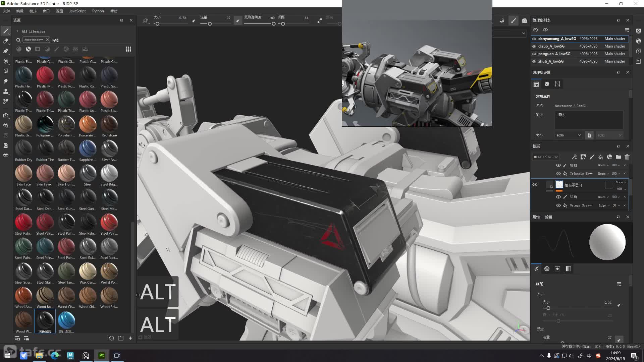Viewport: 644px width, 362px height.
Task: Select the Sapphire material thumbnail
Action: [88, 148]
